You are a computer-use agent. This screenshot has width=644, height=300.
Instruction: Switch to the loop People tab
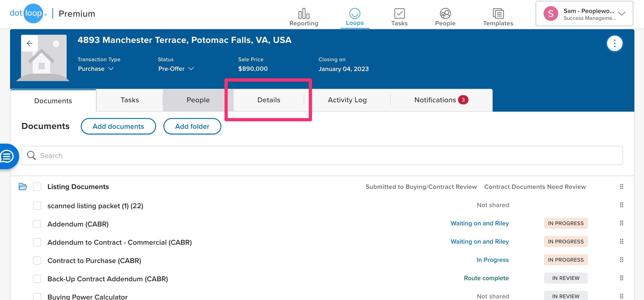coord(198,100)
